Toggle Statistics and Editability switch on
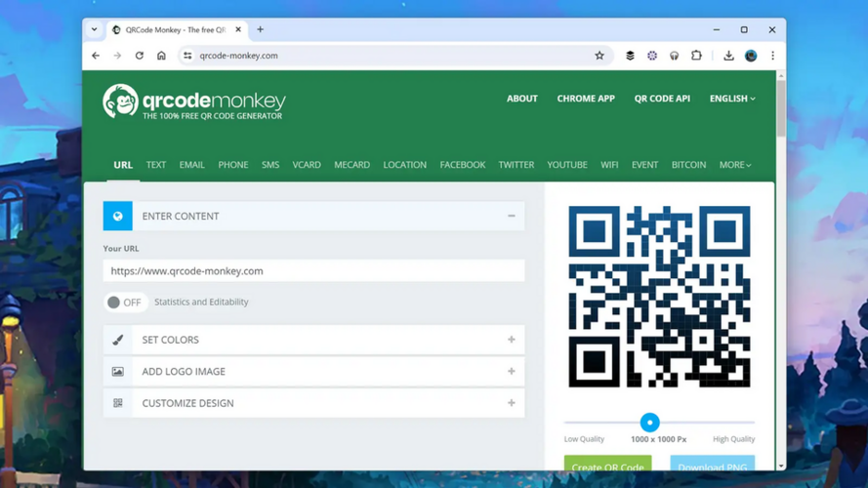The image size is (868, 488). [125, 303]
